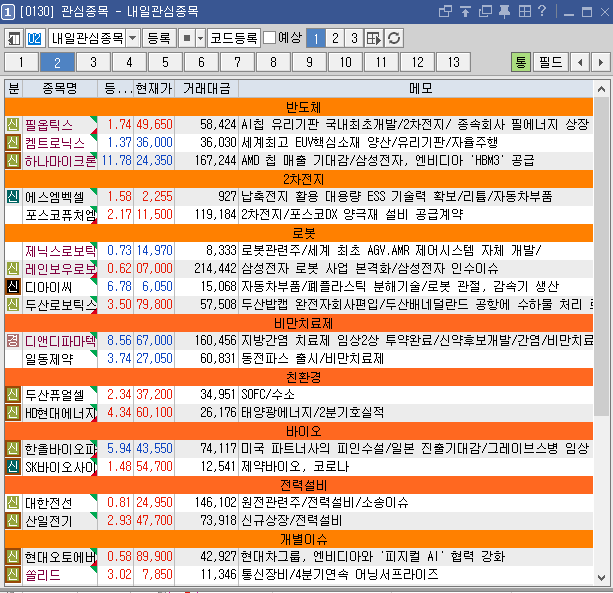Switch to tab 5

click(165, 62)
